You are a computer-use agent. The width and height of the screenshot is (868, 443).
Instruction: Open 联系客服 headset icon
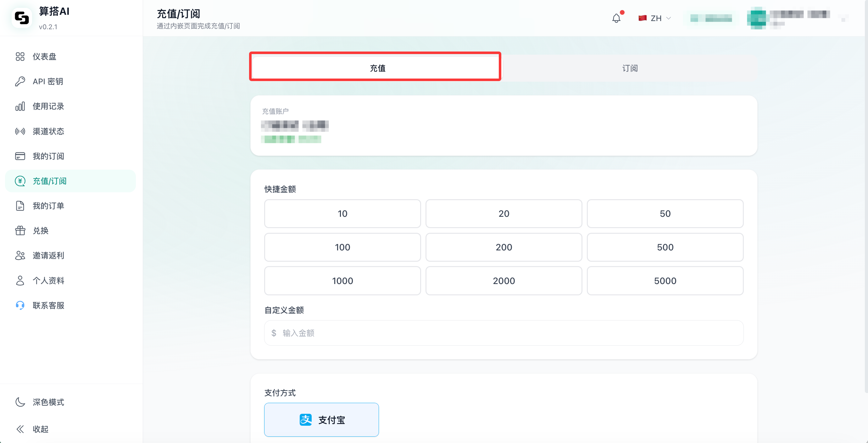20,305
